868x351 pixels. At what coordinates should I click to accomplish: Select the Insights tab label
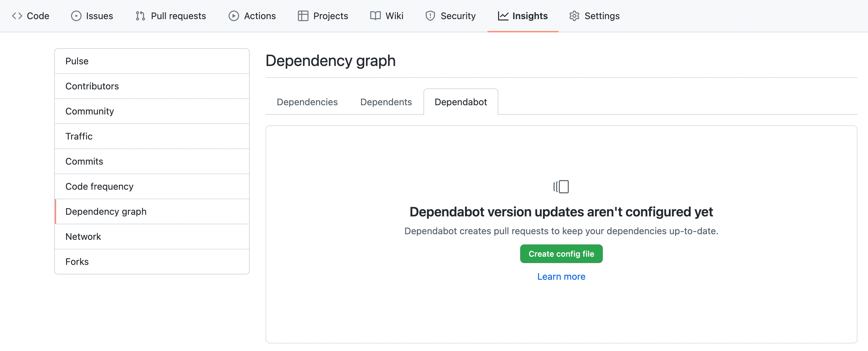tap(530, 16)
